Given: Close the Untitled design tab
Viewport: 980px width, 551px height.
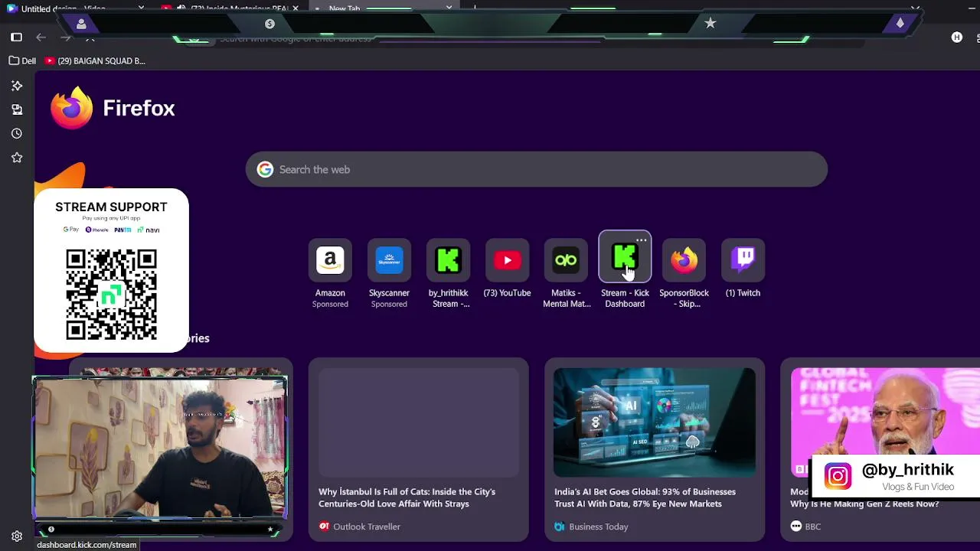Looking at the screenshot, I should (141, 8).
